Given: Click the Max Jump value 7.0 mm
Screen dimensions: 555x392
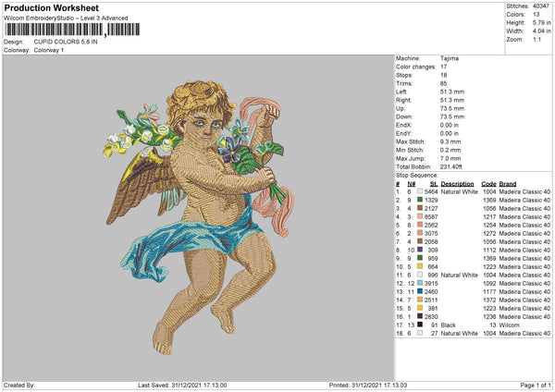Looking at the screenshot, I should [x=450, y=158].
